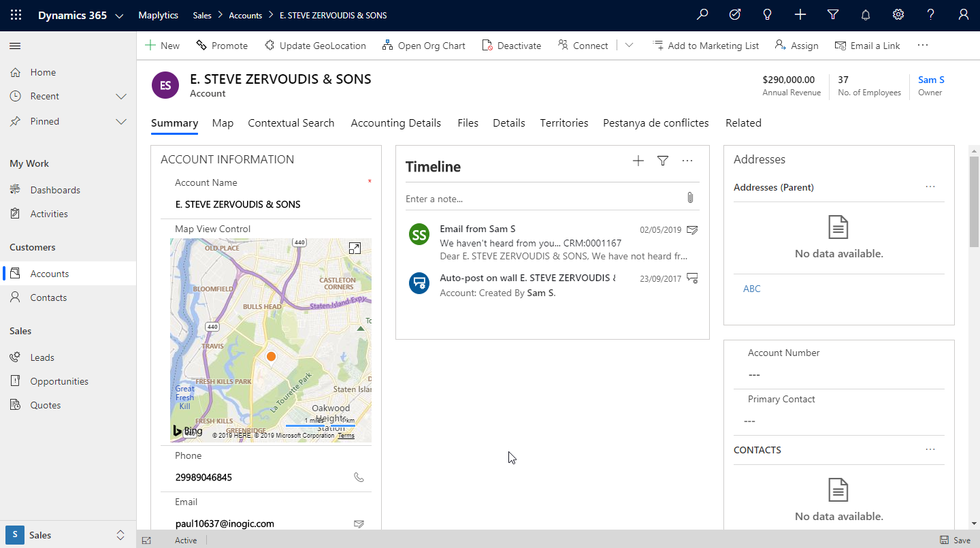Click the Deactivate command
980x548 pixels.
[512, 46]
